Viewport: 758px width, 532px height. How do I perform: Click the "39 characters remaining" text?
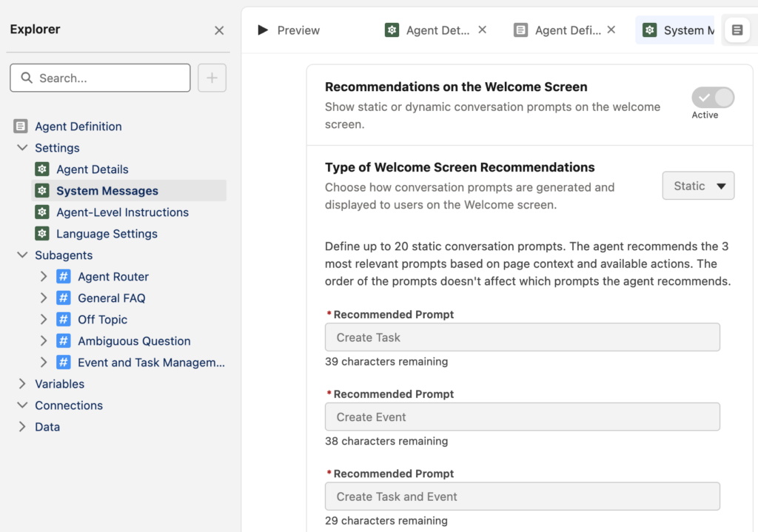pos(386,361)
